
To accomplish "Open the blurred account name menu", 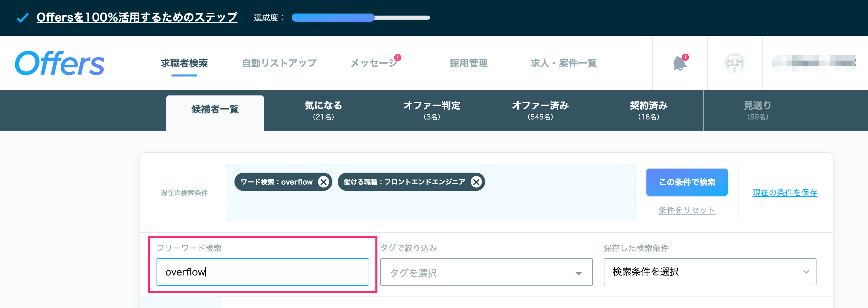I will pos(814,63).
